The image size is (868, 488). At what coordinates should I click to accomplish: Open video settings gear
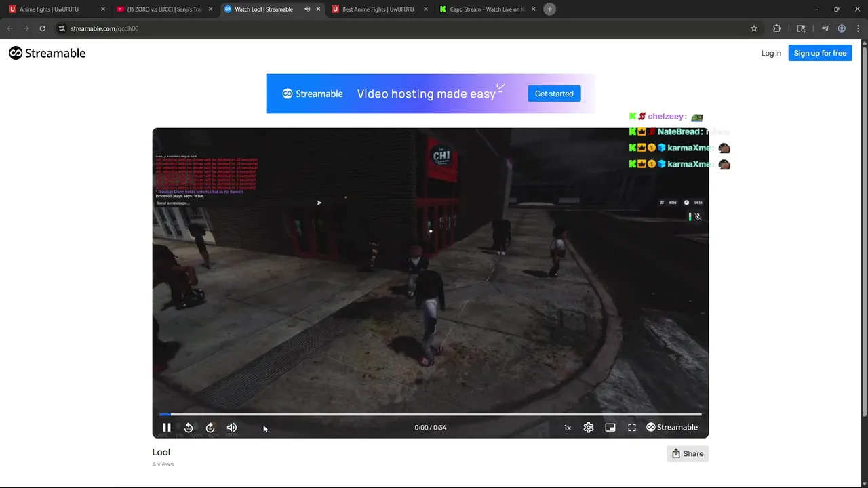(x=589, y=428)
